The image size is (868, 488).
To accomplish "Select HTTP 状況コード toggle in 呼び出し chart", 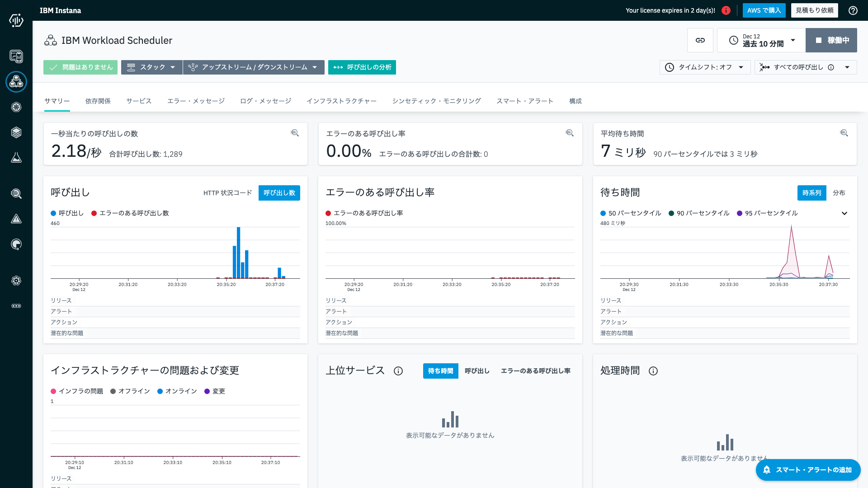I will click(x=228, y=192).
